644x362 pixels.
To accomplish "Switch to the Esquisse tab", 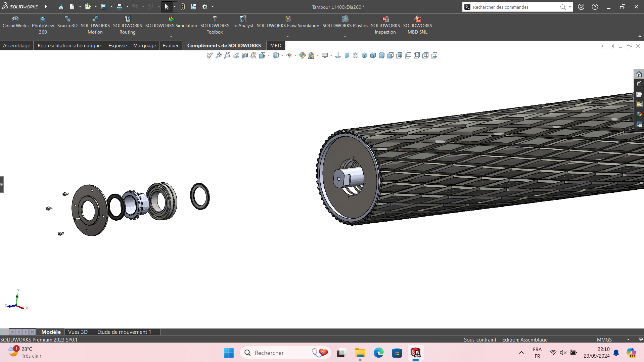I will 118,46.
